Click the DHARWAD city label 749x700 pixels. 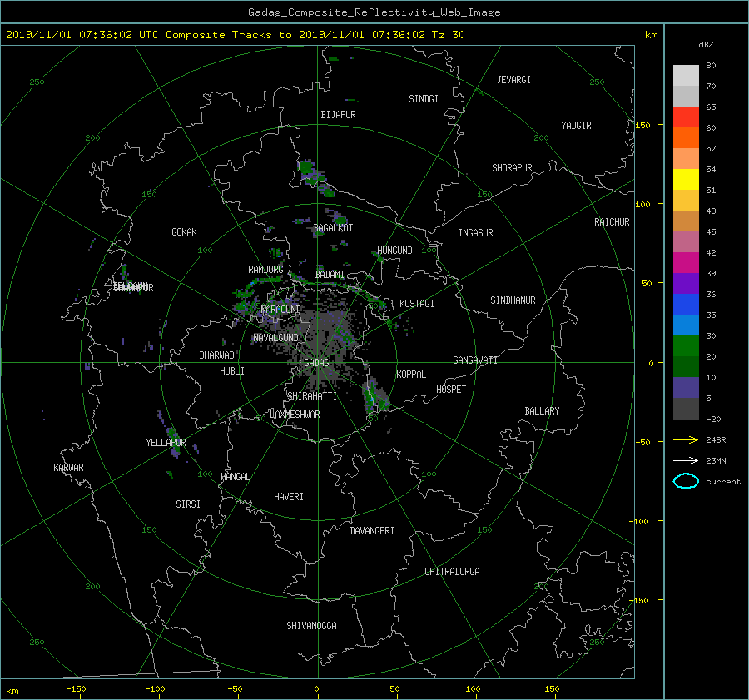pyautogui.click(x=217, y=355)
